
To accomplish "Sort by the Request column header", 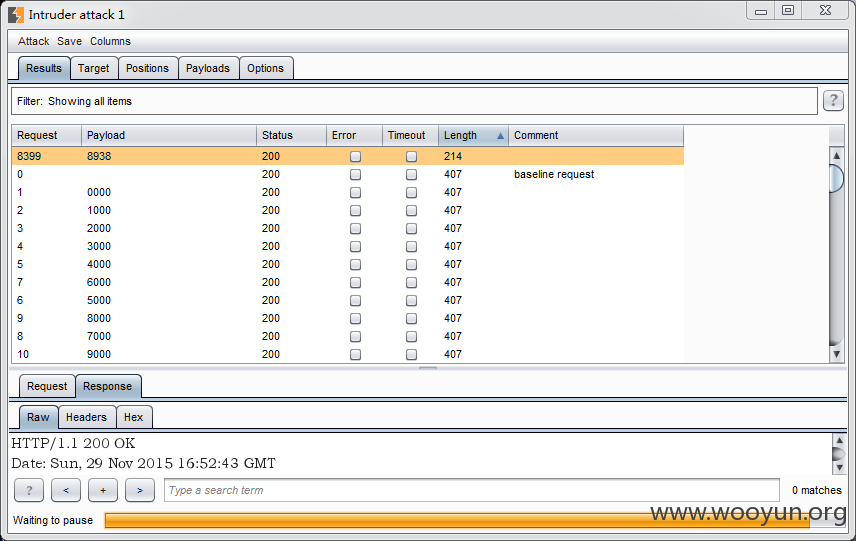I will 46,135.
